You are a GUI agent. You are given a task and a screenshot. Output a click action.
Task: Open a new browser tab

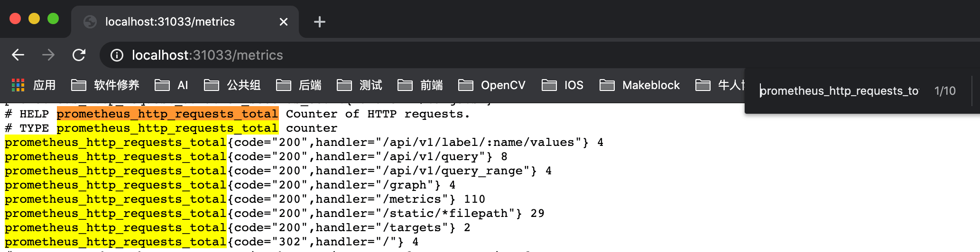[320, 22]
